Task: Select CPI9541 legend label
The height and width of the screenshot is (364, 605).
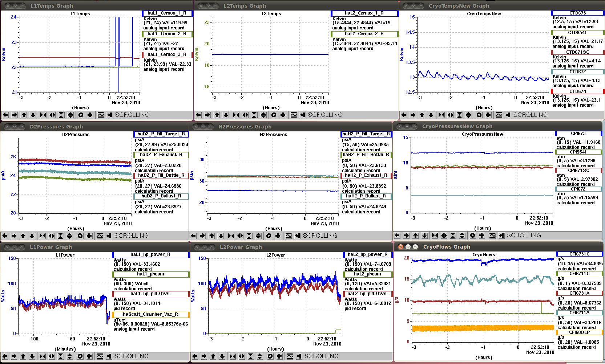Action: (578, 152)
